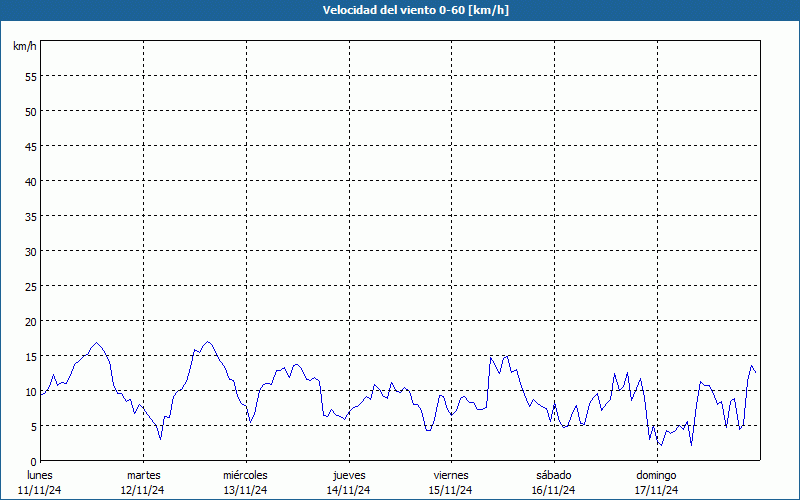Select the 50 tick label on the y-axis
This screenshot has width=800, height=500.
click(30, 111)
